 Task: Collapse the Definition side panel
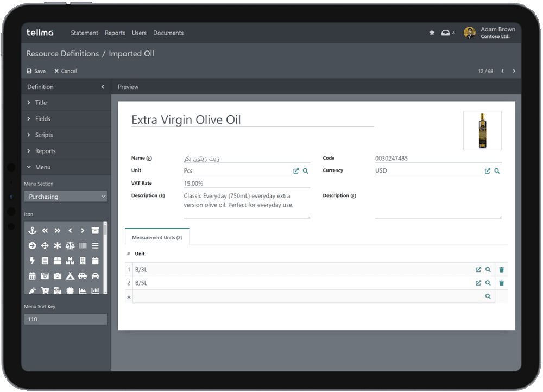pos(103,87)
